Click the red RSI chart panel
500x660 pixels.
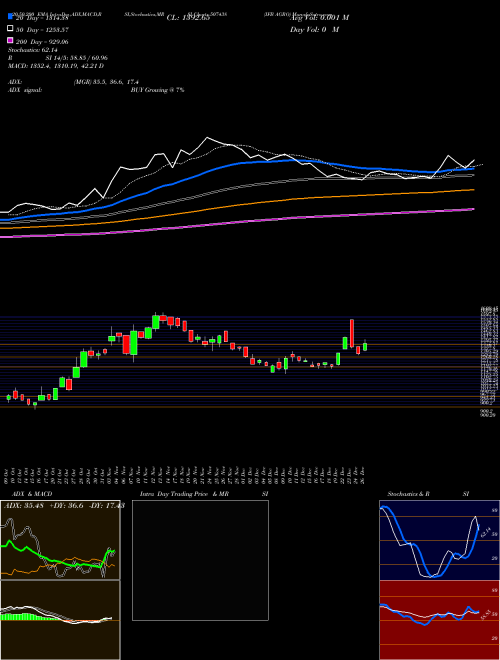439,620
